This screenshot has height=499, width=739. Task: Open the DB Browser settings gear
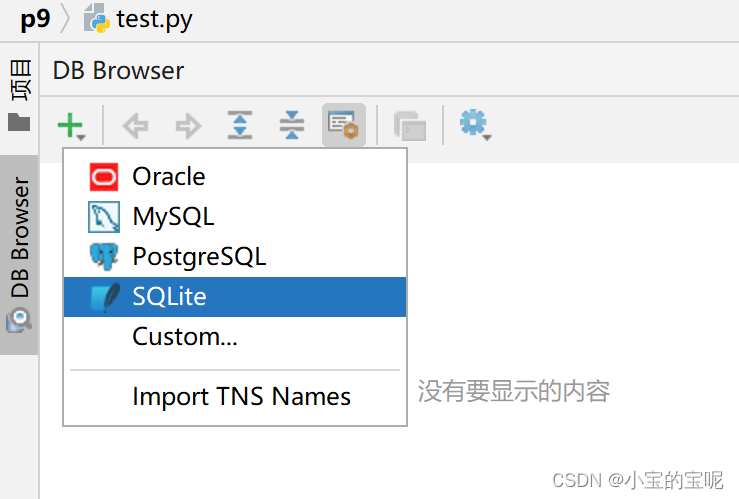pyautogui.click(x=475, y=124)
